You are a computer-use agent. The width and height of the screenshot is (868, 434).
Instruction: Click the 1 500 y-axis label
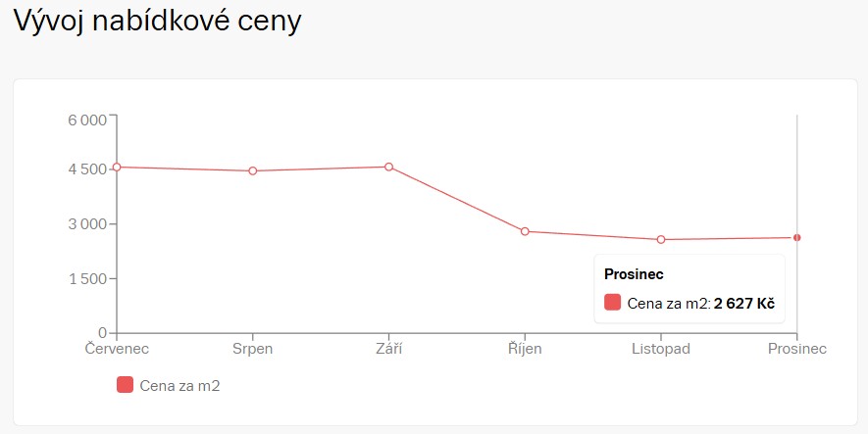[x=86, y=278]
